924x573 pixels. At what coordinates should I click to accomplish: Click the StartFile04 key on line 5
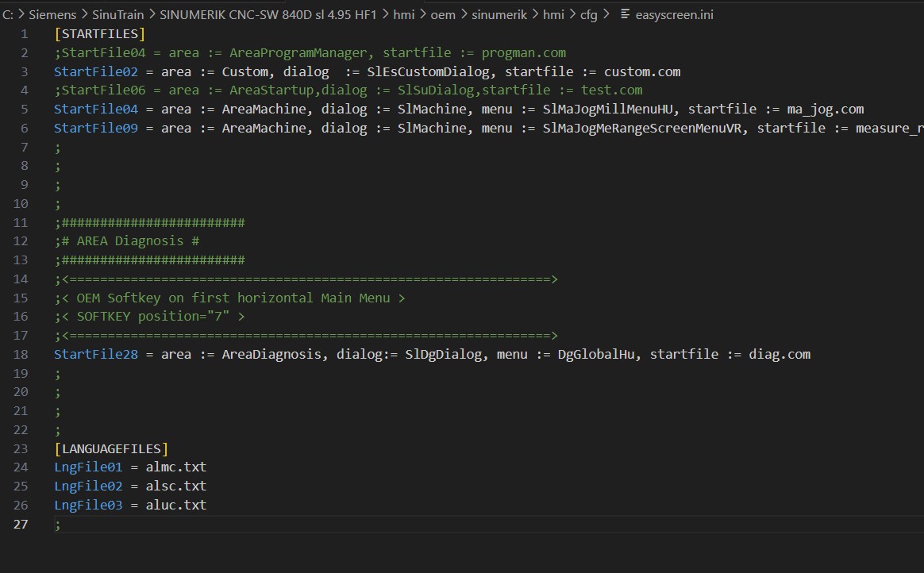(x=96, y=110)
